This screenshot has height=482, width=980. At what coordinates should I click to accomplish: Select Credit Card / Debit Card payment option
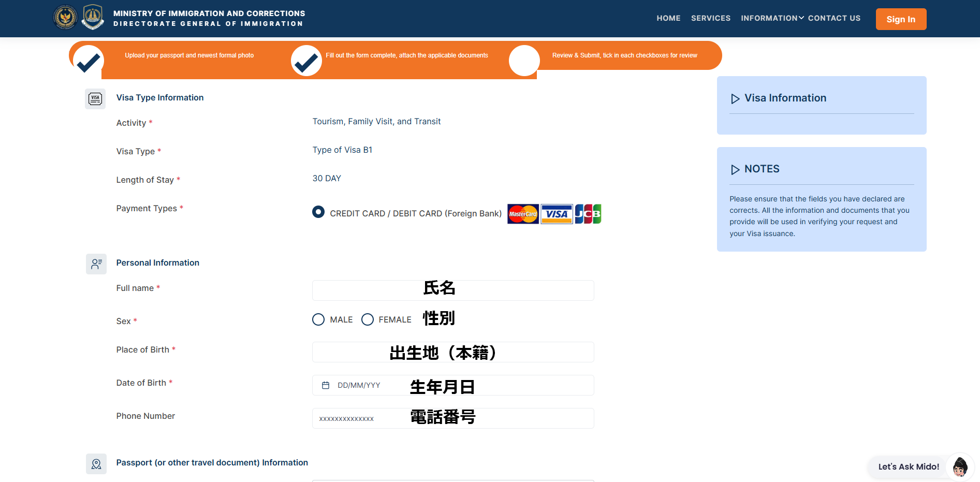318,212
